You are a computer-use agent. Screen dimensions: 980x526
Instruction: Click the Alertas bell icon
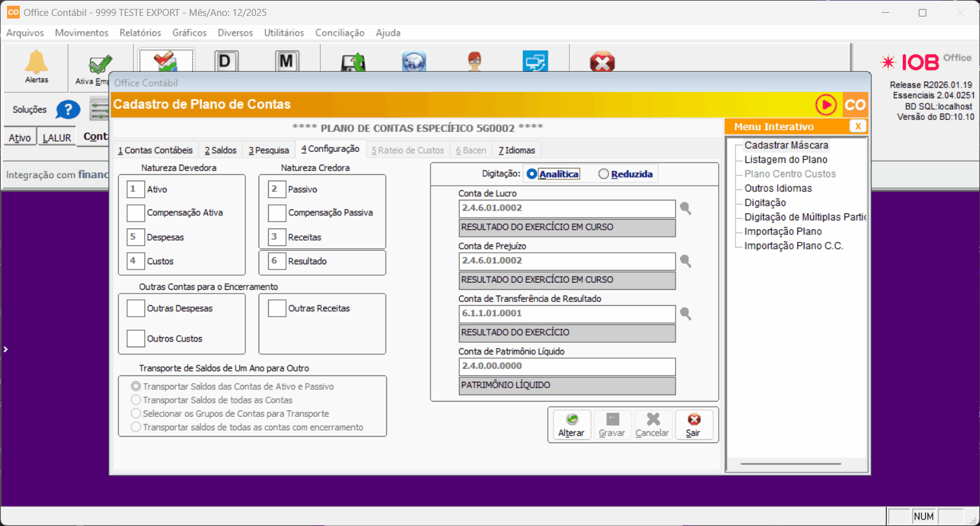[36, 63]
